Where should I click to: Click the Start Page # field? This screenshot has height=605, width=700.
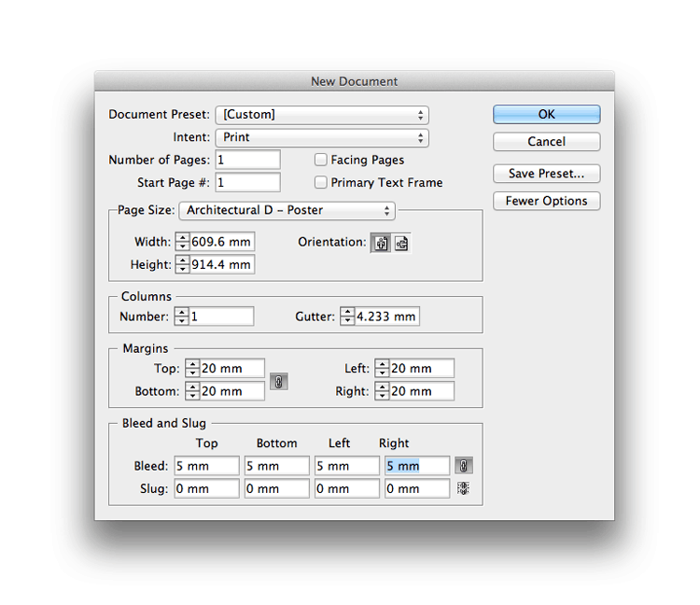coord(247,183)
